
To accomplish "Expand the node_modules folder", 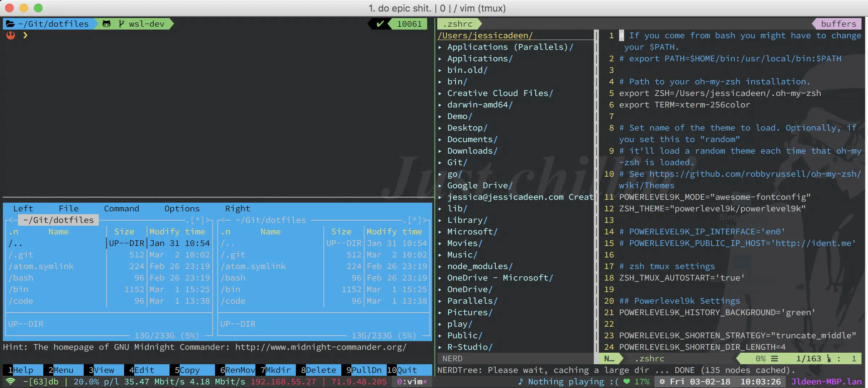I will point(440,266).
